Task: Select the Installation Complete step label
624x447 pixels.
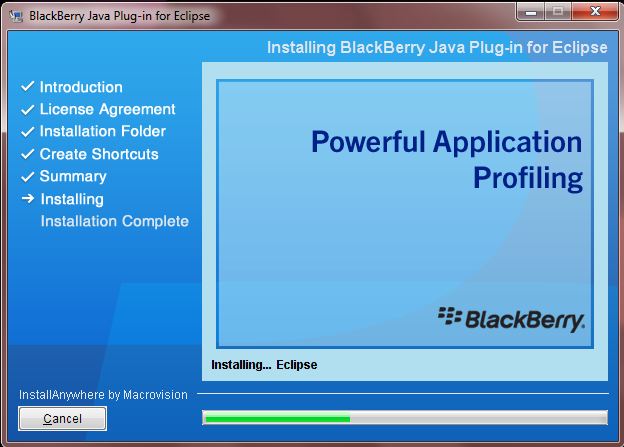Action: pos(115,221)
